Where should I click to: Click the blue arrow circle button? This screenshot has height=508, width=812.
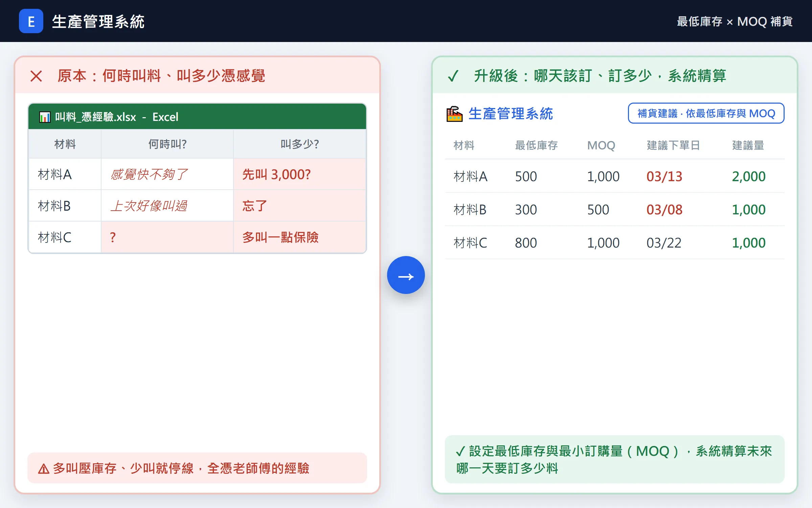406,275
